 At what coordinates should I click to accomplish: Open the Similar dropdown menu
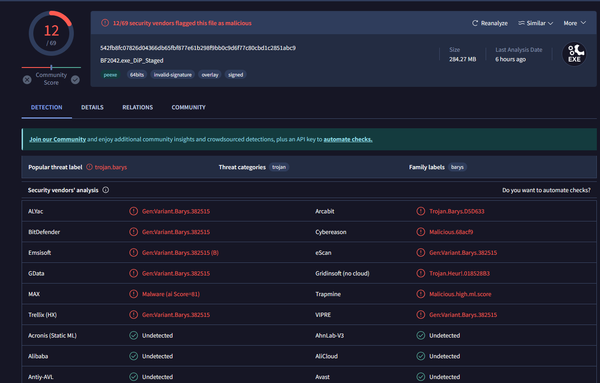click(x=536, y=23)
